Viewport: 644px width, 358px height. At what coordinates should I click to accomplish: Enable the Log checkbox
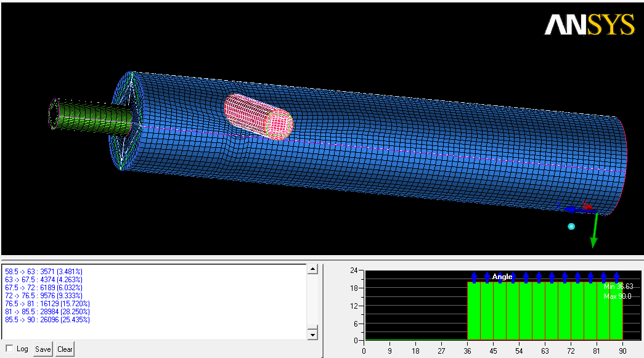click(x=9, y=349)
